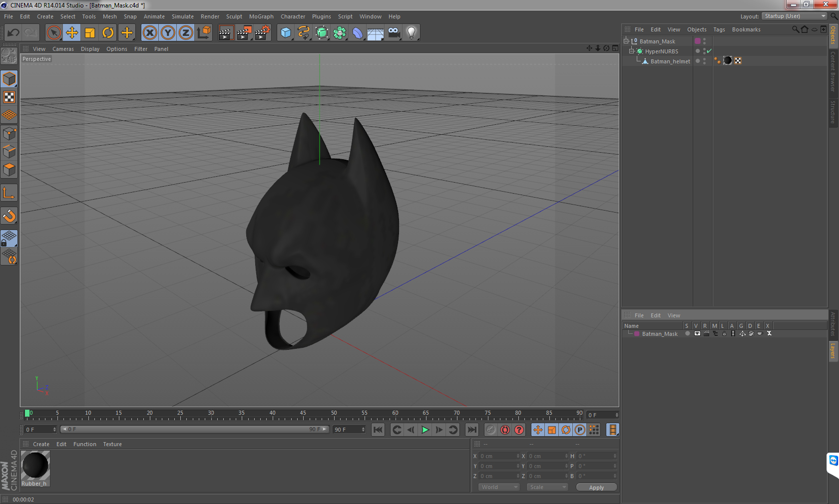This screenshot has height=504, width=839.
Task: Open the Array modeling objects icon
Action: click(340, 33)
